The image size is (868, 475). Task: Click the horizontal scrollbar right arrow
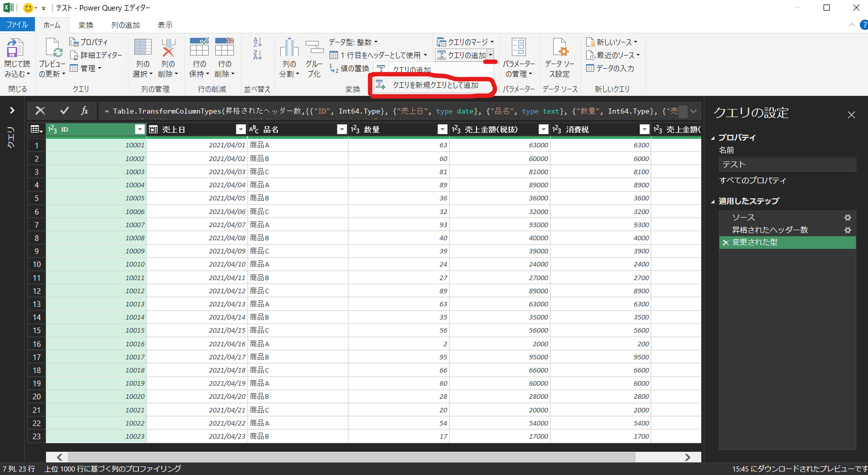tap(687, 457)
